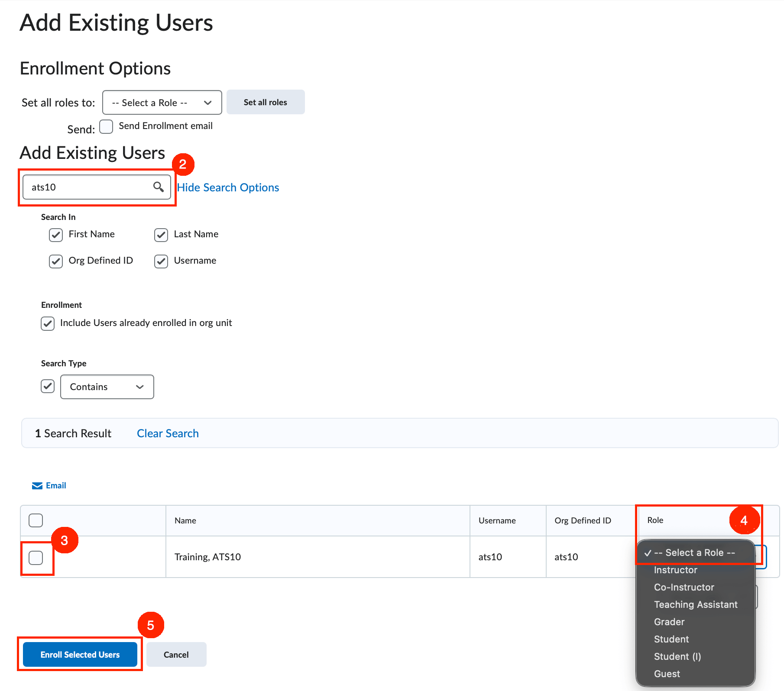Tick the select-all checkbox in table header

(36, 520)
